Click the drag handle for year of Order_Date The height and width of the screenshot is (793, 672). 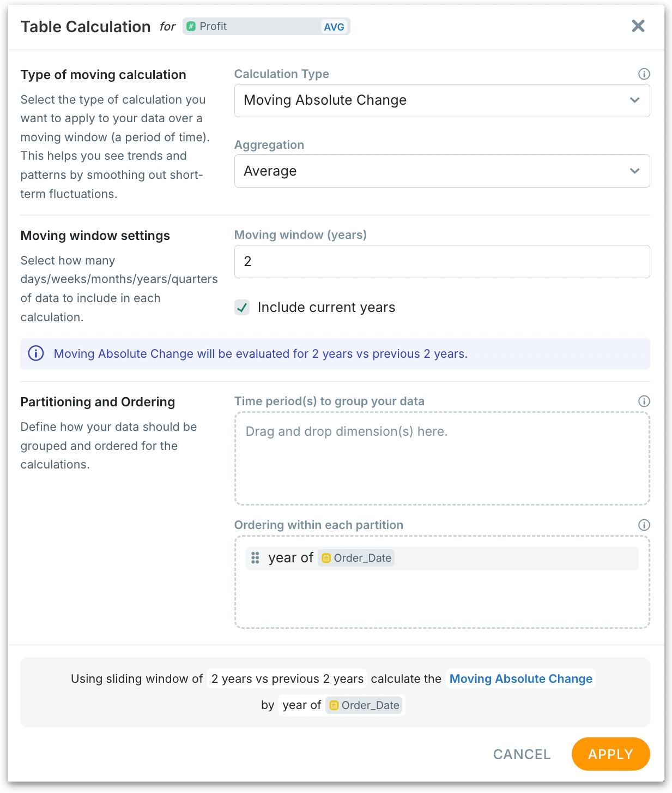pyautogui.click(x=255, y=558)
